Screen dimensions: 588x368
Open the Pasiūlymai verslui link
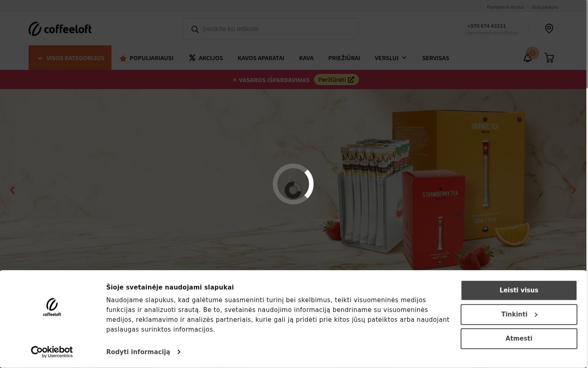(505, 7)
